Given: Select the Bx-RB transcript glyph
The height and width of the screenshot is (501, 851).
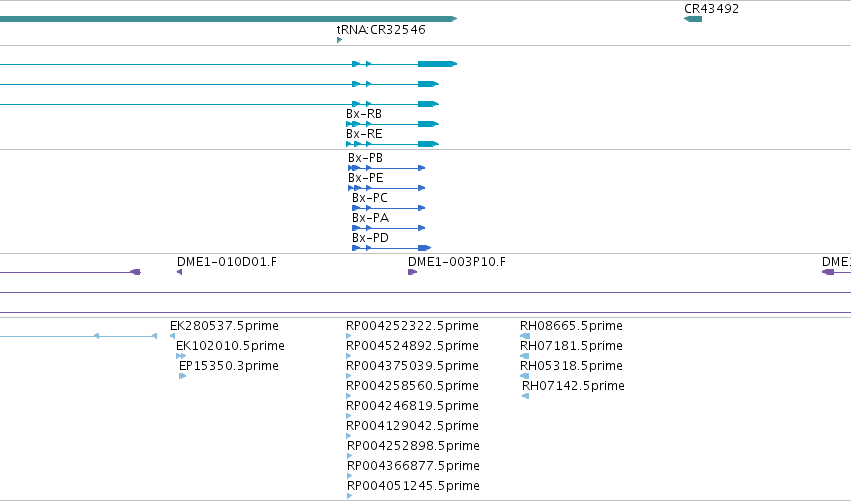Looking at the screenshot, I should [392, 124].
